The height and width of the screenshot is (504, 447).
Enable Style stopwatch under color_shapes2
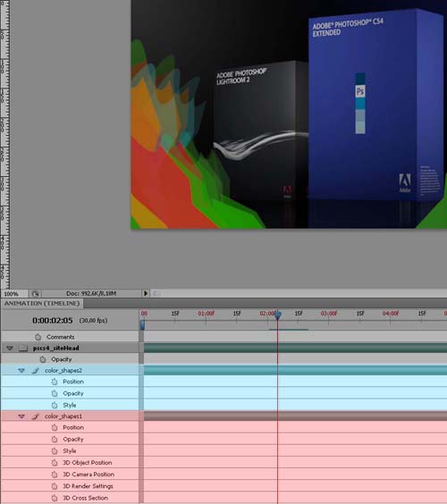click(x=55, y=405)
